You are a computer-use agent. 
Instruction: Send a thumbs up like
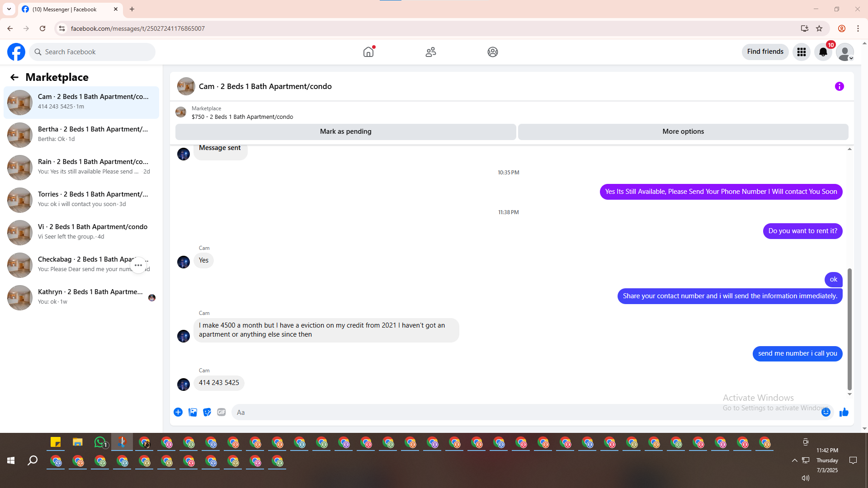844,412
